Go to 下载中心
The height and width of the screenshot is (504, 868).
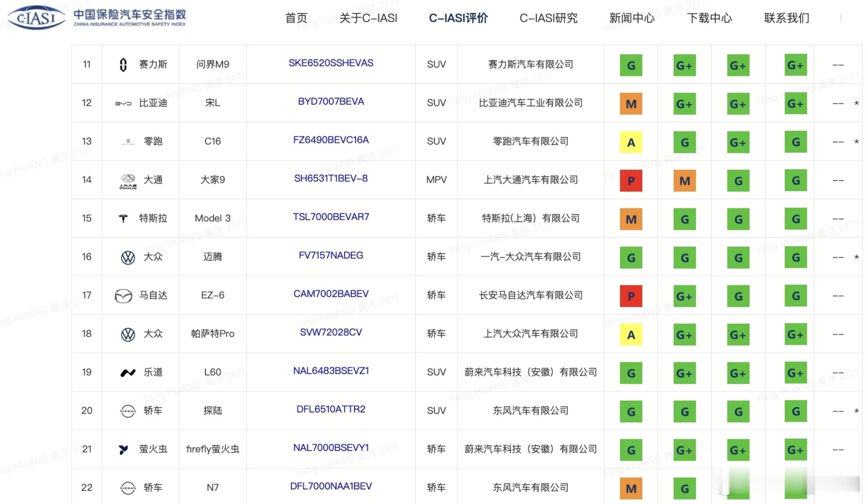point(709,18)
